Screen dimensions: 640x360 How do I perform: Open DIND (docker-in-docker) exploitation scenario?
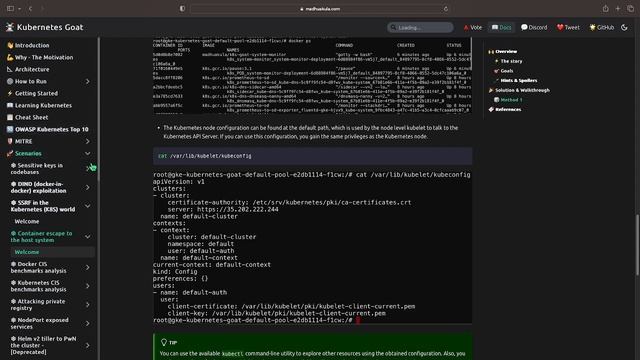(38, 187)
